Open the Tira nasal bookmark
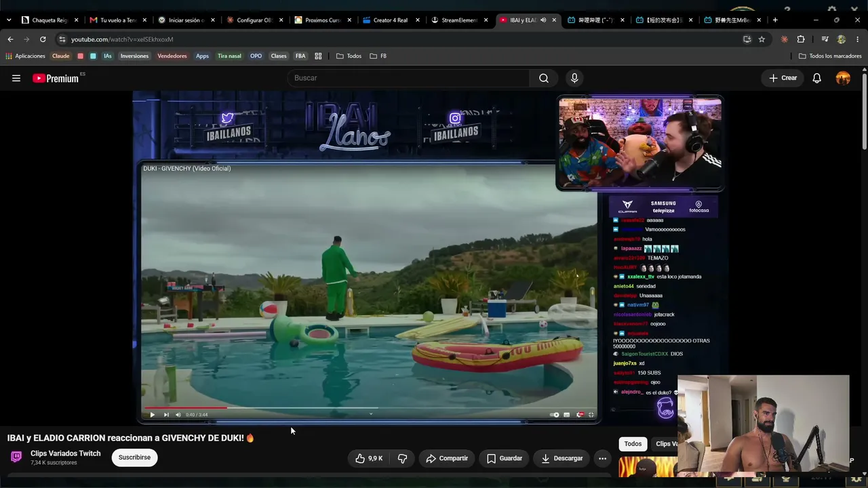This screenshot has height=488, width=868. click(x=229, y=56)
